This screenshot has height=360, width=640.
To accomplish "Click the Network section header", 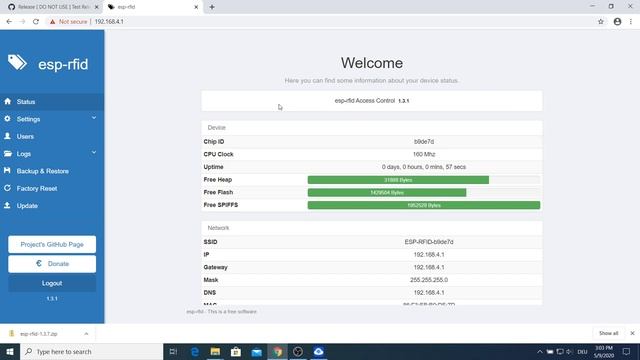I will (x=372, y=228).
